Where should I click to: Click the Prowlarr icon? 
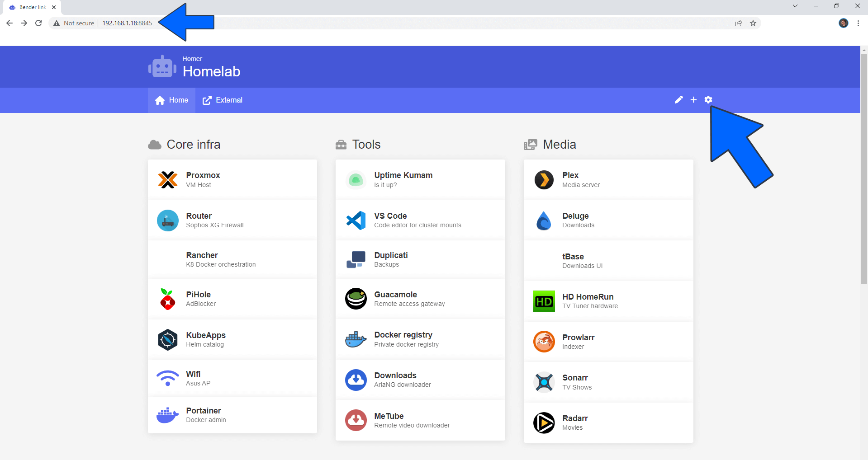(544, 342)
